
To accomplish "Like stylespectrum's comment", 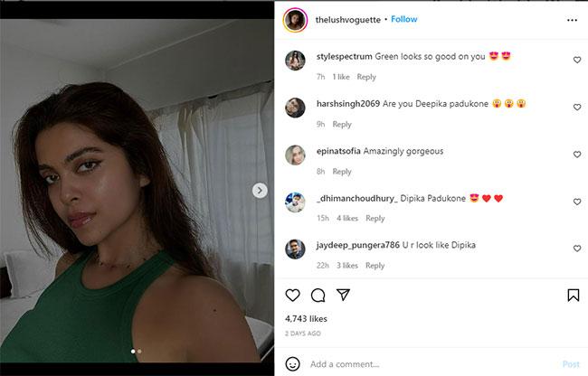I will [577, 60].
